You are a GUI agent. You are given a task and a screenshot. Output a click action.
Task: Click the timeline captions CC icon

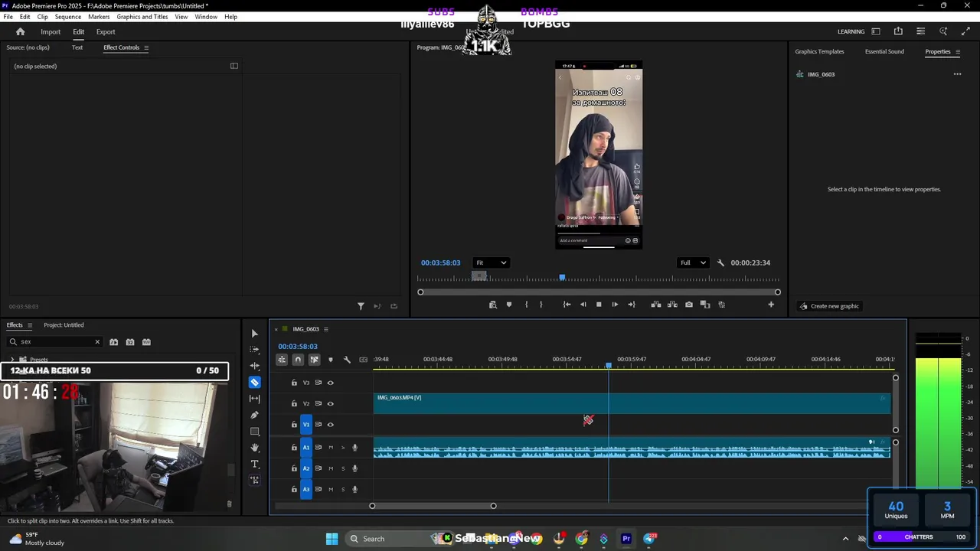coord(364,360)
